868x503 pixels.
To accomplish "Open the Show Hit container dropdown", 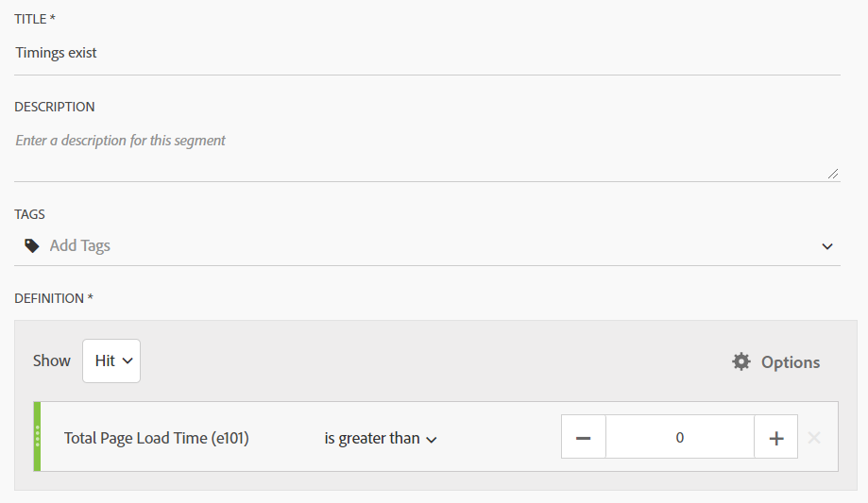I will [x=111, y=360].
